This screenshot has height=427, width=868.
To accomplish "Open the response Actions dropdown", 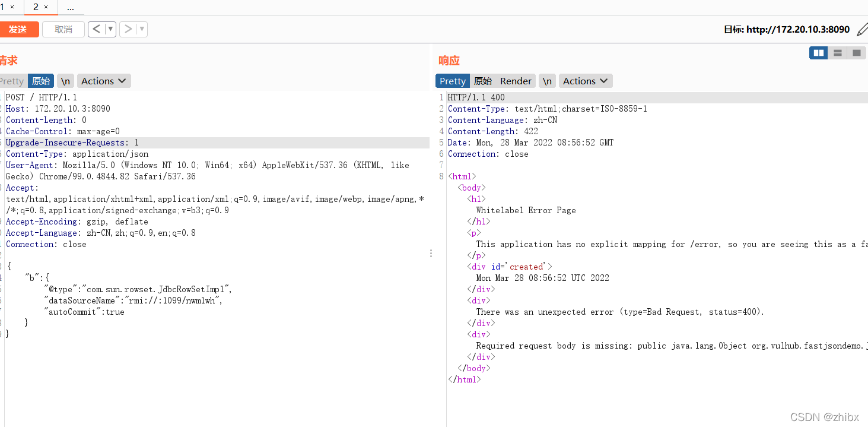I will [x=586, y=81].
